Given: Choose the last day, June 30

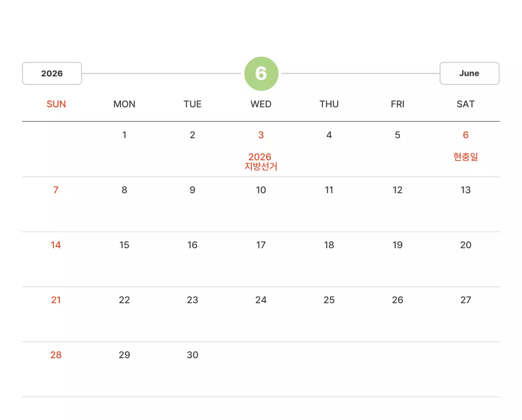Looking at the screenshot, I should [x=192, y=355].
